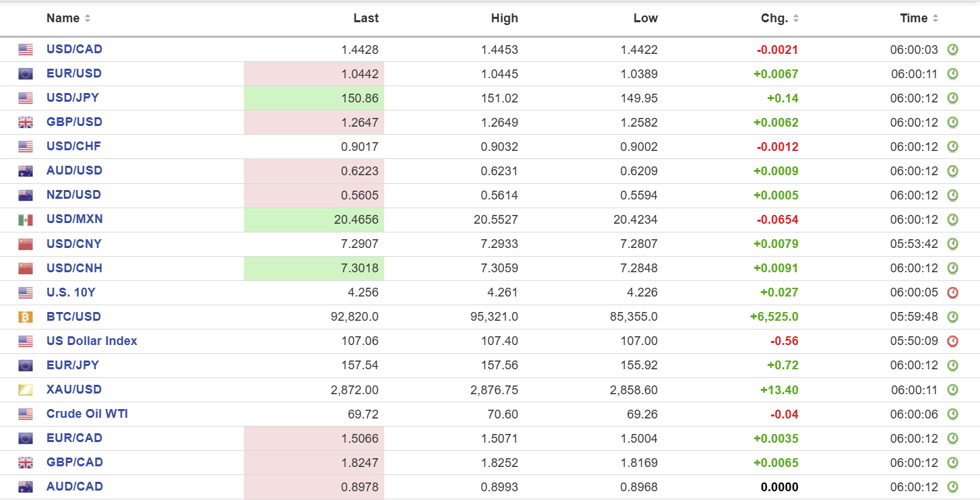Viewport: 980px width, 500px height.
Task: Click the EU flag next to EUR/JPY
Action: tap(26, 365)
